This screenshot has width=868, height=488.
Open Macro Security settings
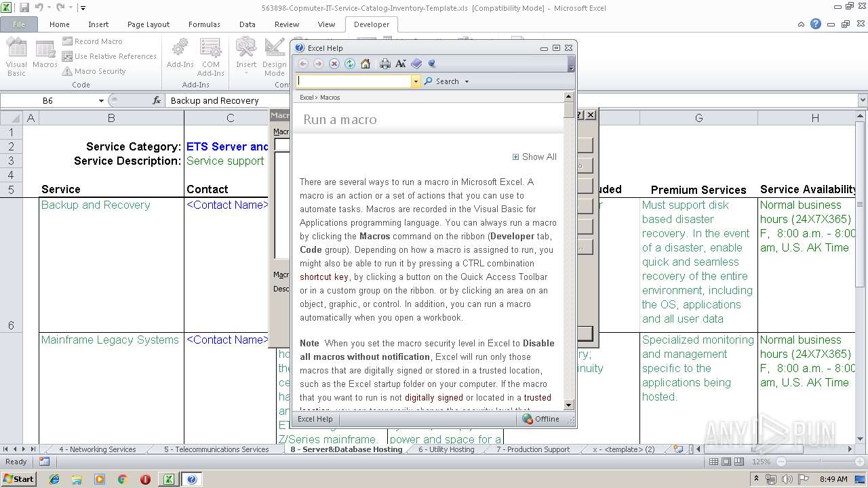[x=94, y=71]
